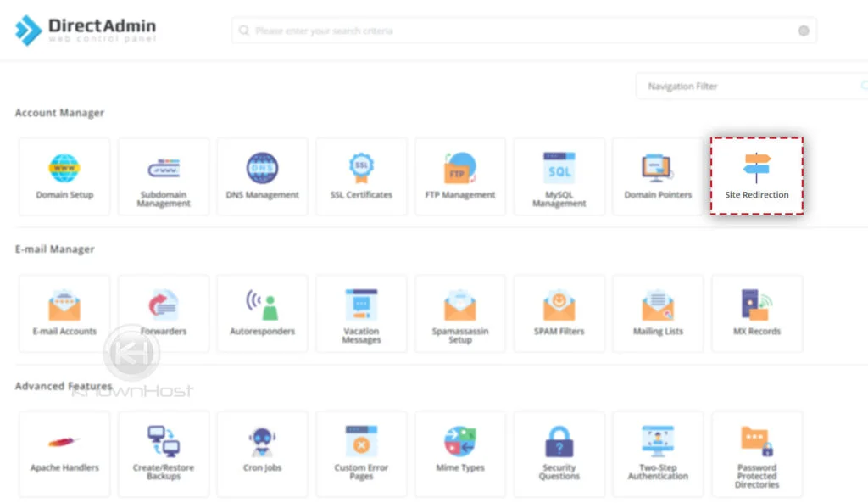The image size is (868, 503).
Task: Open Custom Error Pages
Action: tap(361, 455)
